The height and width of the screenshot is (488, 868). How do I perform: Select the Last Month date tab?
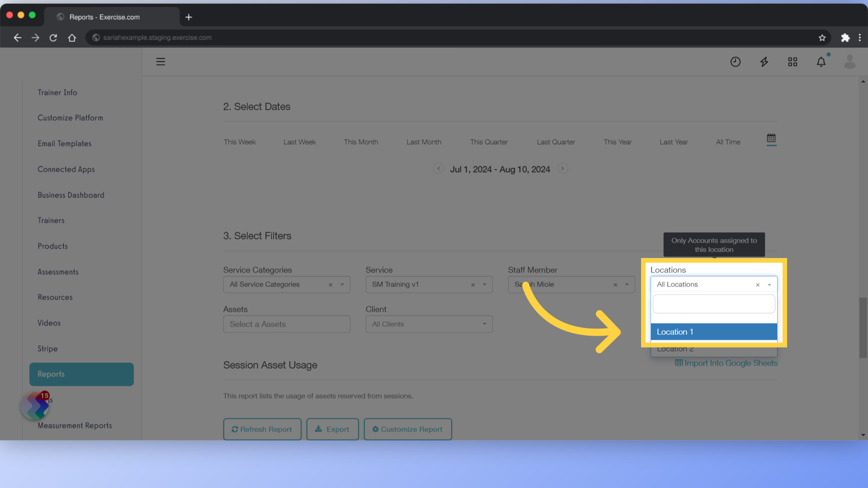pyautogui.click(x=424, y=142)
